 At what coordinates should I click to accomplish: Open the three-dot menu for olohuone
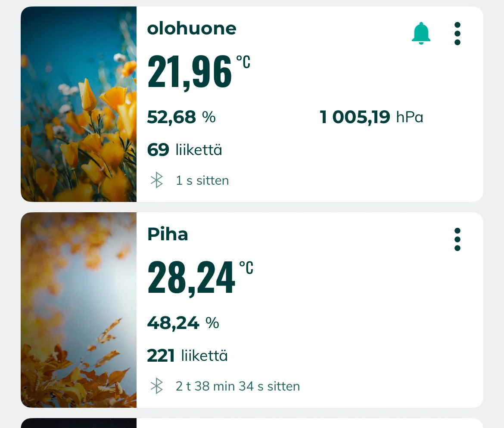(457, 34)
